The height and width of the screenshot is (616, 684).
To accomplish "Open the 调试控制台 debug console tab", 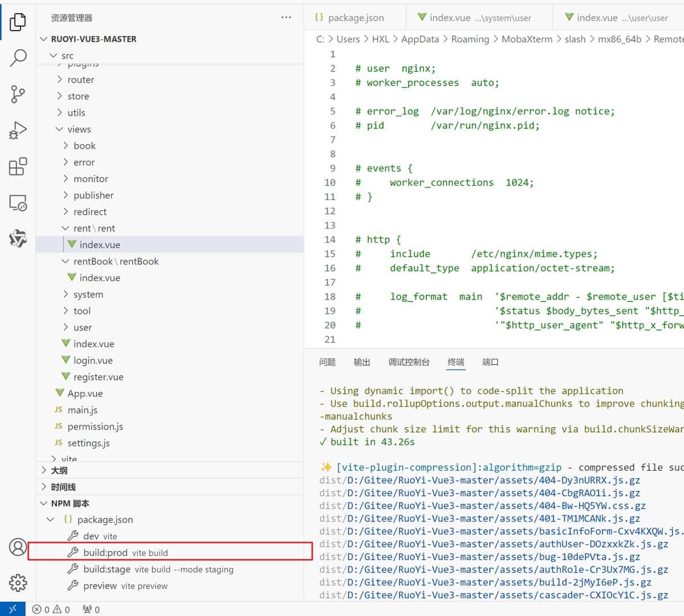I will tap(409, 362).
